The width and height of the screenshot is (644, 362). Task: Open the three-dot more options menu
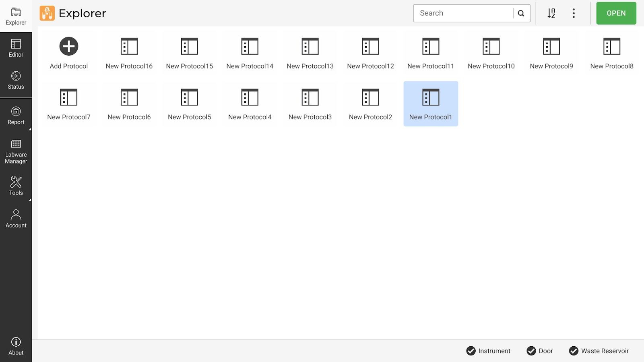(574, 13)
